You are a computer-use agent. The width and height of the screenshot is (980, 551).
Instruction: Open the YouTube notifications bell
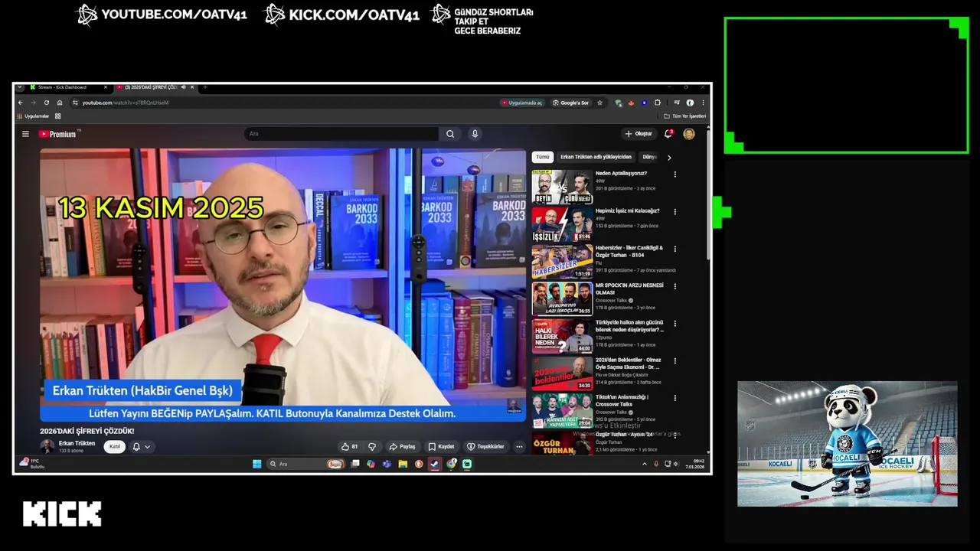(668, 134)
